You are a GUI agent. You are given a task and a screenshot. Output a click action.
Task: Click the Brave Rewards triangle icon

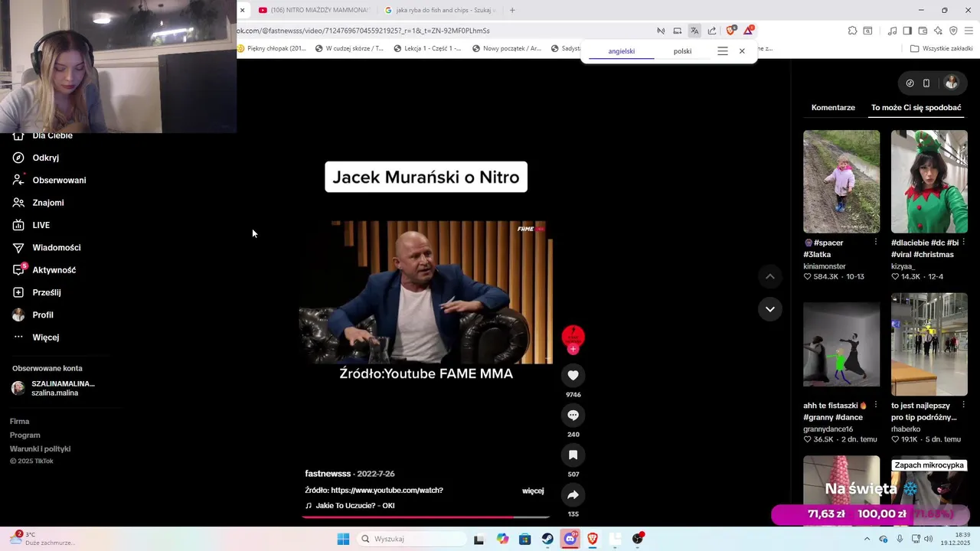point(748,31)
